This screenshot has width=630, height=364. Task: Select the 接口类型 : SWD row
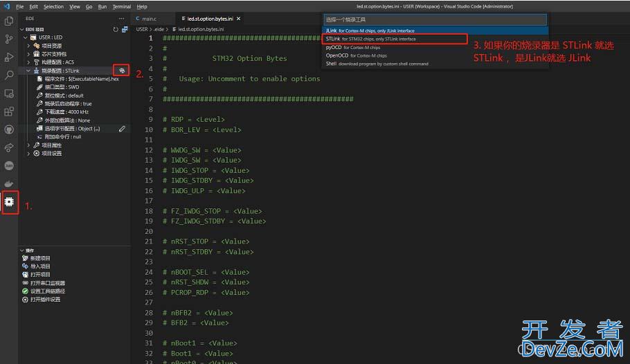click(x=75, y=87)
